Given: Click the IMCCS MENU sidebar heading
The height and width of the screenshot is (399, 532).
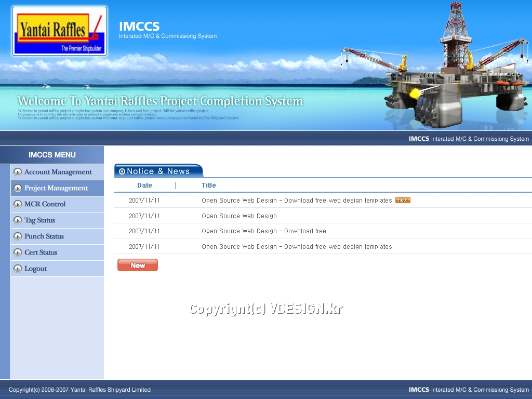Looking at the screenshot, I should point(52,155).
